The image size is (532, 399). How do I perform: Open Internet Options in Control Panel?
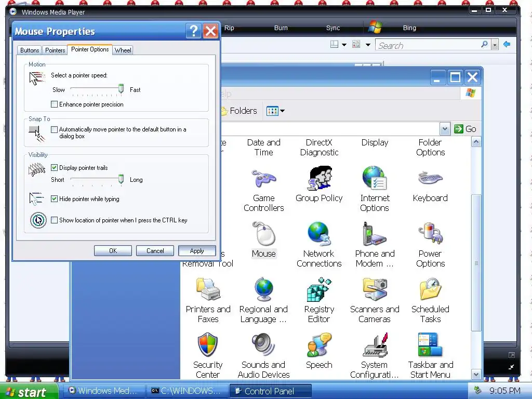(x=375, y=178)
